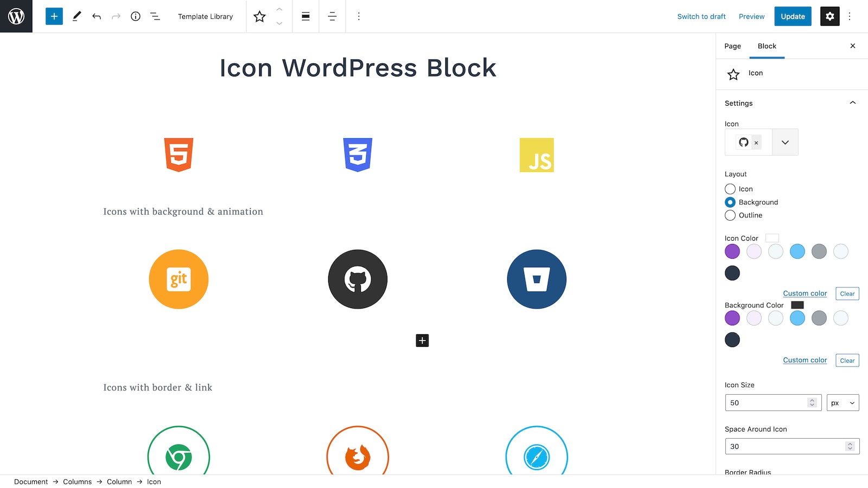Go to Icon in breadcrumb
This screenshot has height=488, width=868.
click(x=154, y=481)
